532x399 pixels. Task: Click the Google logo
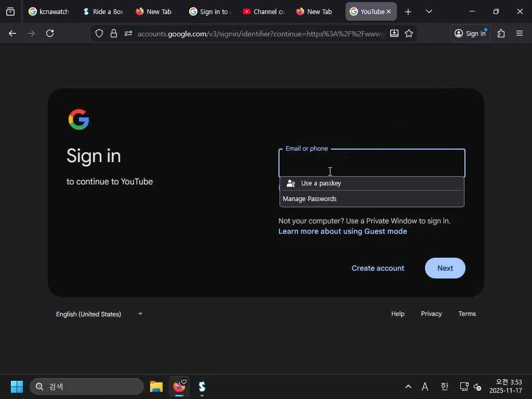point(79,119)
